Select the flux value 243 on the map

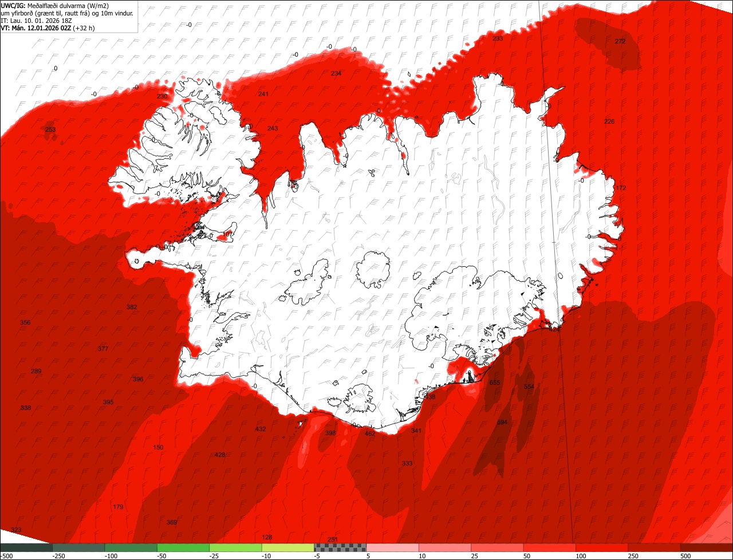click(x=273, y=128)
